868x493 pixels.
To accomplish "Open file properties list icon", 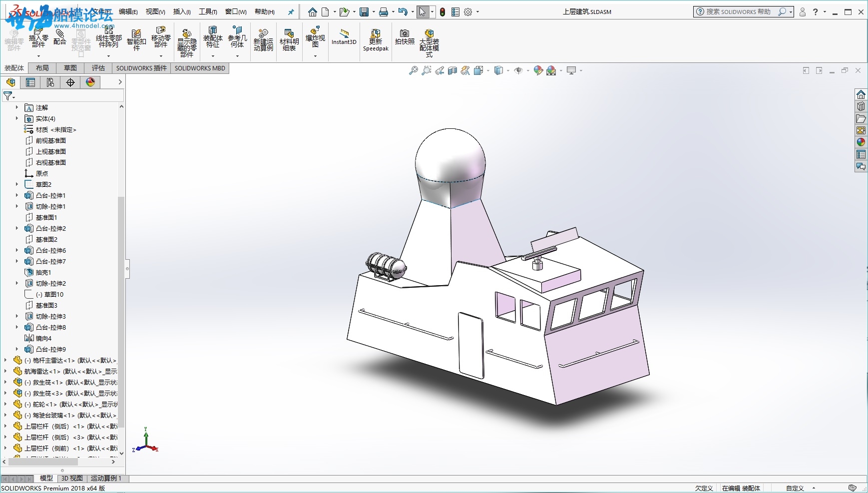I will coord(455,12).
